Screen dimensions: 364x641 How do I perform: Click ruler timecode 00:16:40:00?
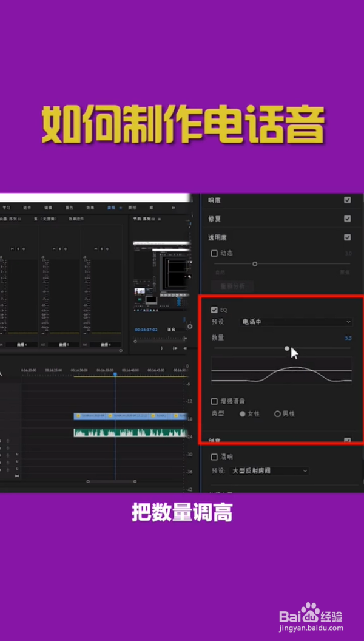point(130,370)
